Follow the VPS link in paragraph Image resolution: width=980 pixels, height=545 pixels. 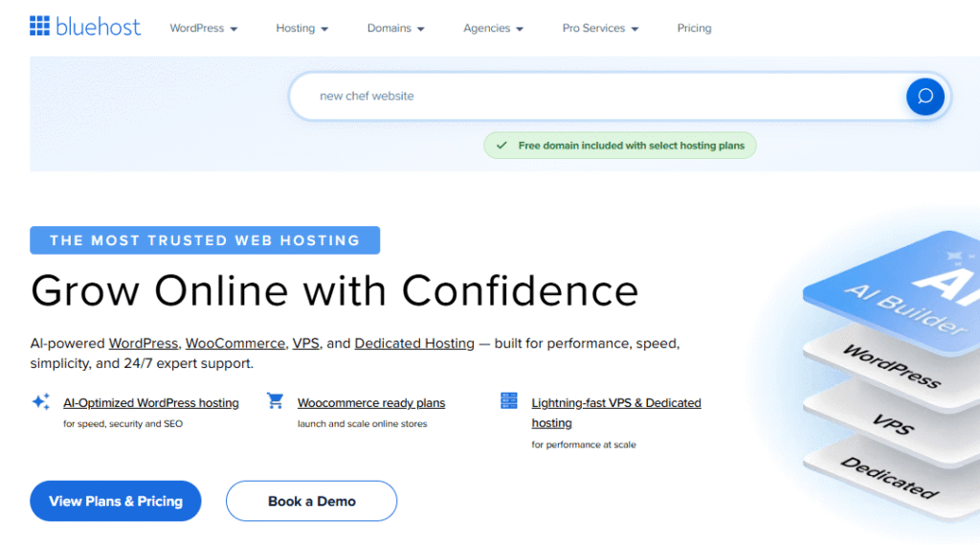(305, 344)
